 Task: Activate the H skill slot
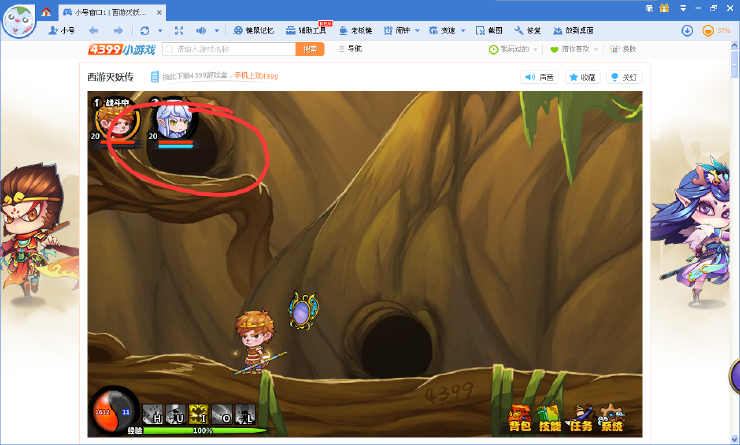152,414
